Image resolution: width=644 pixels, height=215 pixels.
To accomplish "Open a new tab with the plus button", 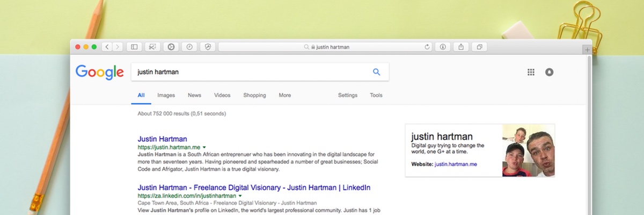I will (x=587, y=49).
